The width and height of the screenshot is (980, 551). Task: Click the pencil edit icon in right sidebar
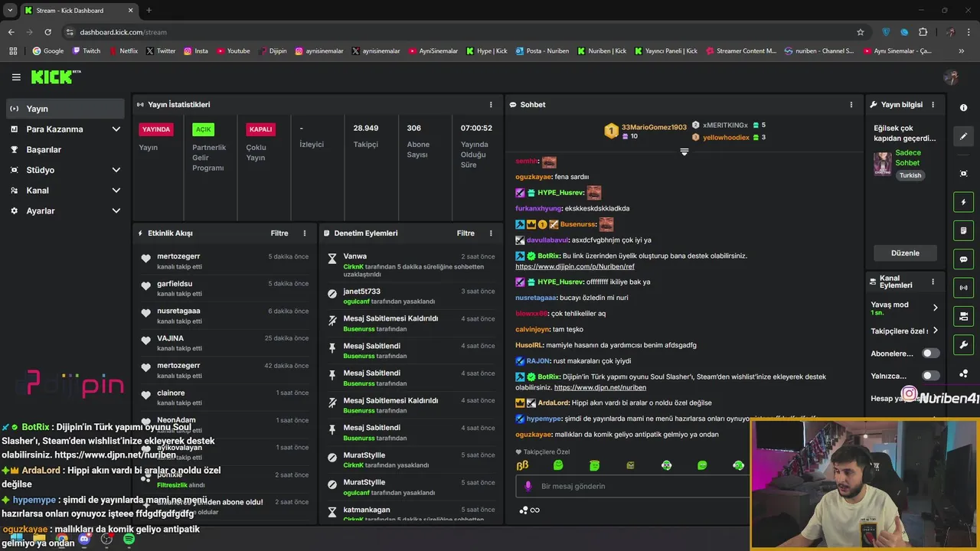pyautogui.click(x=963, y=136)
